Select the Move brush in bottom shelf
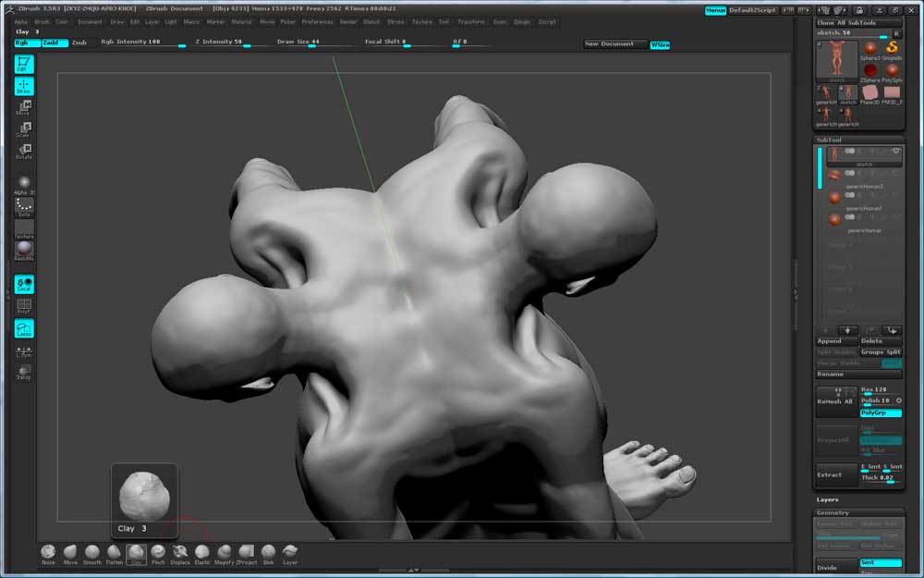This screenshot has width=924, height=578. 70,554
